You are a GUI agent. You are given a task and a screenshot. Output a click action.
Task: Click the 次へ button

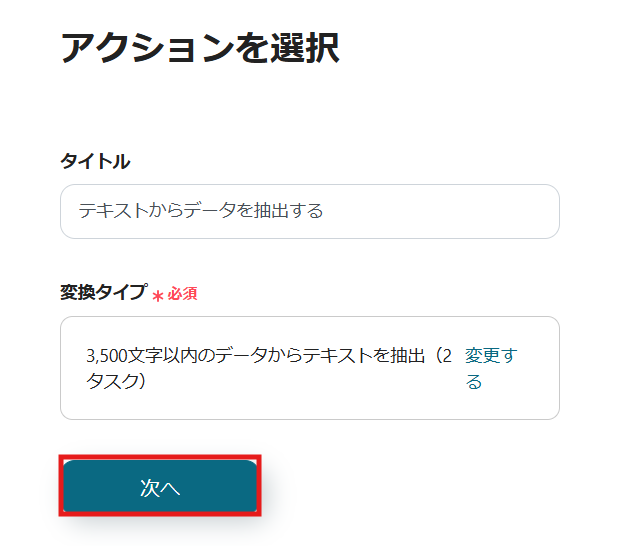click(x=160, y=487)
